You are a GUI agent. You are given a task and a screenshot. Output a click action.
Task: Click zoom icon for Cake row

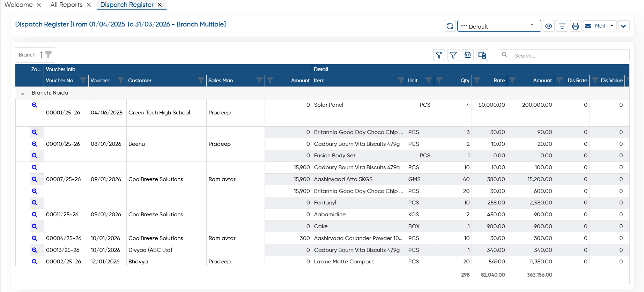(x=35, y=226)
